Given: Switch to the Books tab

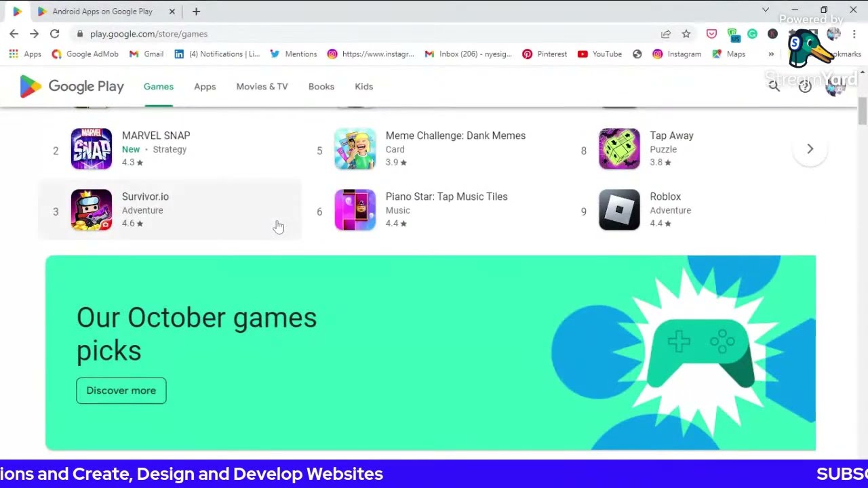Looking at the screenshot, I should [x=321, y=87].
